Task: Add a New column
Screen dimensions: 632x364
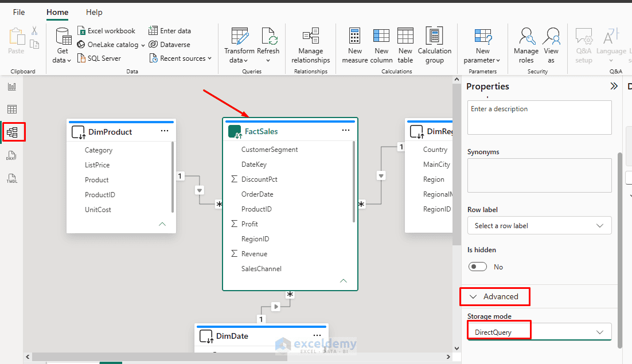Action: point(381,45)
